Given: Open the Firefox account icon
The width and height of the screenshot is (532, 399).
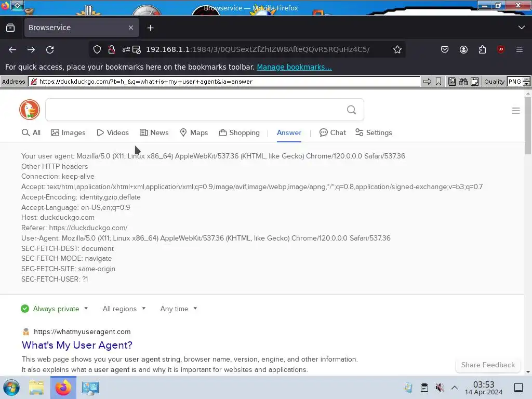Looking at the screenshot, I should click(463, 49).
